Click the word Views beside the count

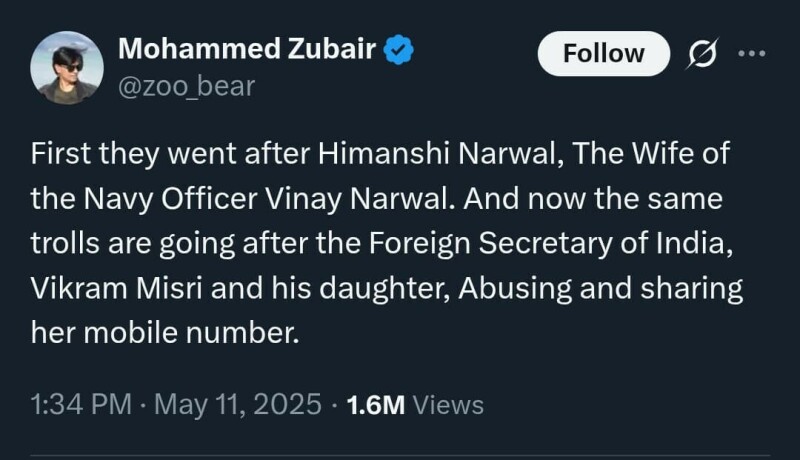448,404
